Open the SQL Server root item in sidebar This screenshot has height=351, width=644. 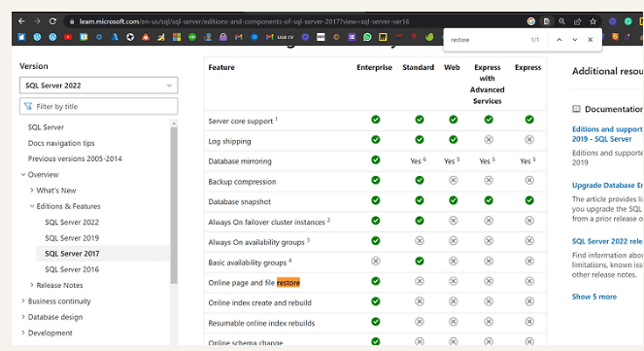pos(46,127)
